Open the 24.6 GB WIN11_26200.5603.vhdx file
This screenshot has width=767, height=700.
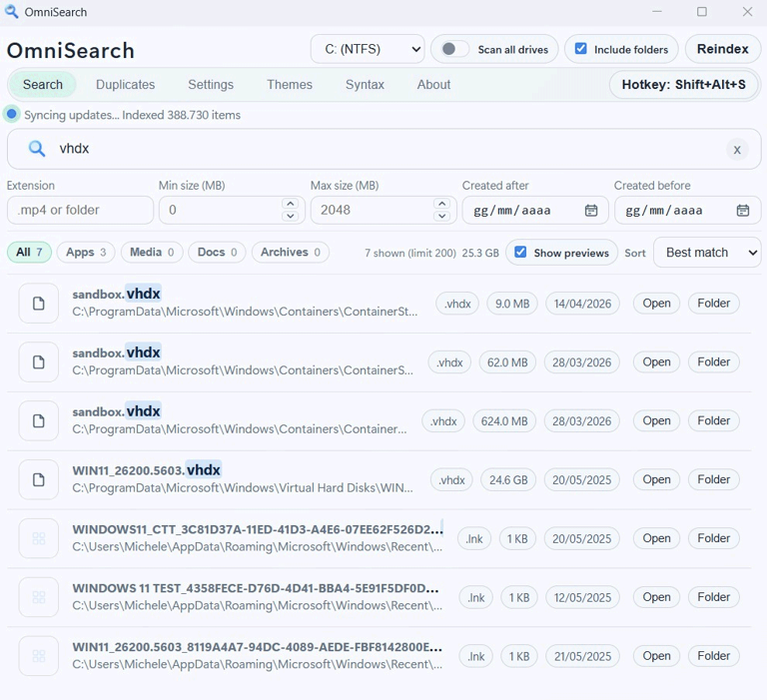click(656, 480)
